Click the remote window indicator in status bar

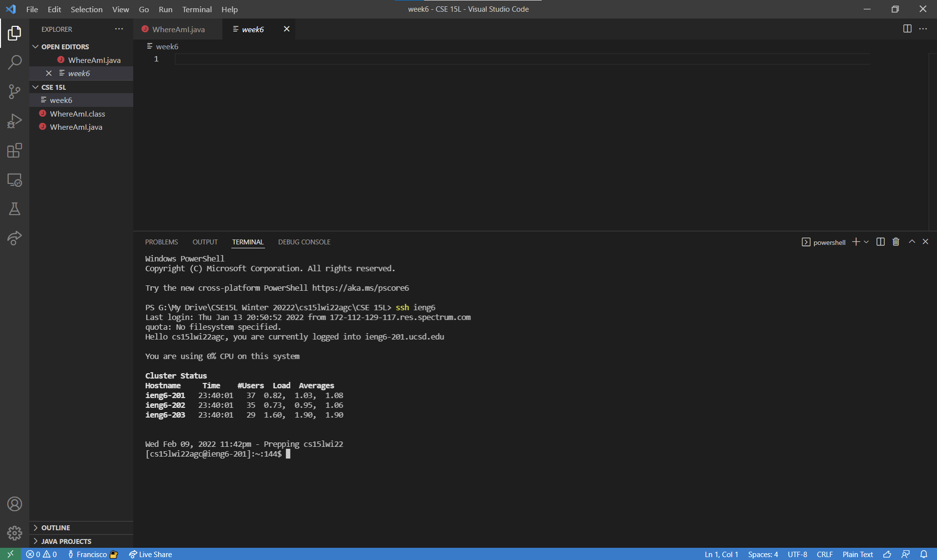coord(10,554)
